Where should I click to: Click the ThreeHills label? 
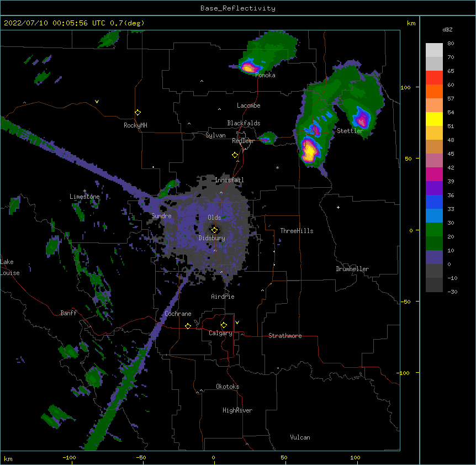point(297,231)
